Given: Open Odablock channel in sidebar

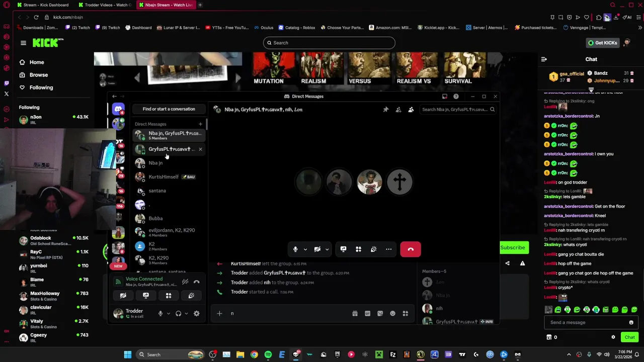Looking at the screenshot, I should [x=53, y=241].
